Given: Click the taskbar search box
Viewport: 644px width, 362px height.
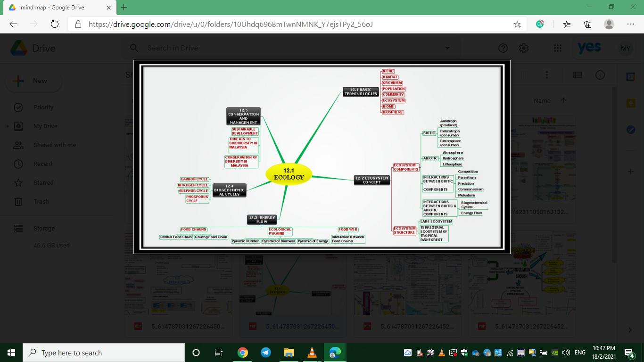Looking at the screenshot, I should pos(104,353).
